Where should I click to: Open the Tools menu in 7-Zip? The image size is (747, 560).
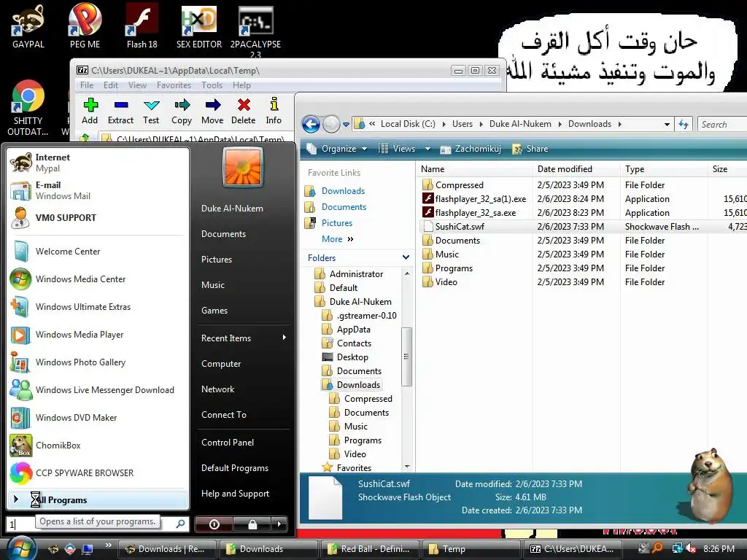click(x=212, y=85)
